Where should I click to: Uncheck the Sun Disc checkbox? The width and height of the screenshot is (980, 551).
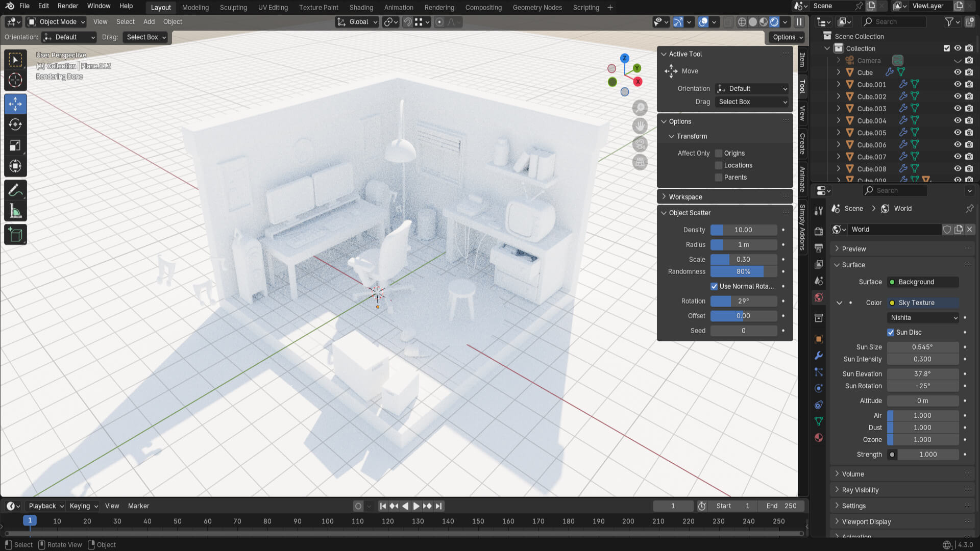[891, 332]
